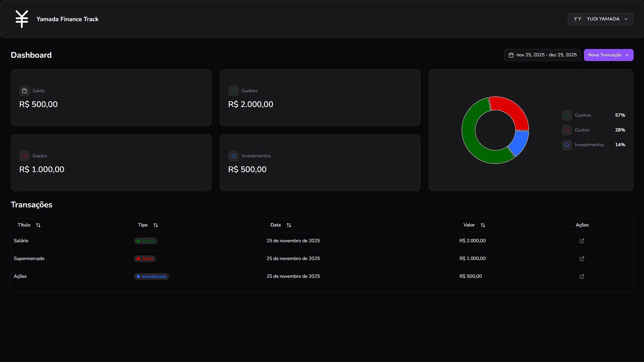Click the Yamada Finance Track yen logo

22,19
